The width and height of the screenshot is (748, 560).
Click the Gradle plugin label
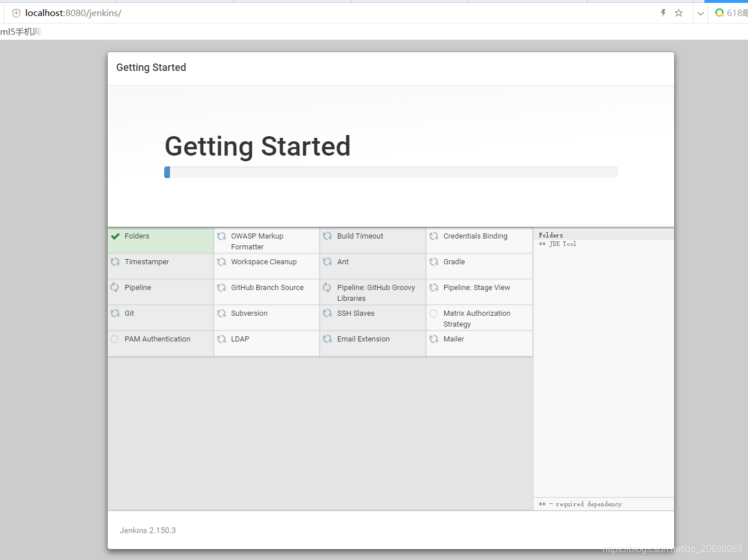click(x=454, y=262)
